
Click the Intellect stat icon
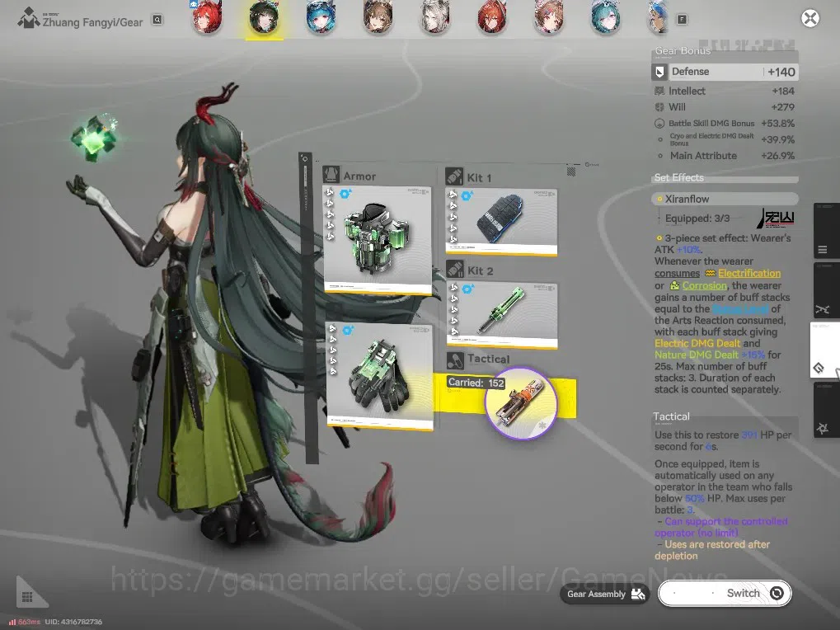pos(659,91)
